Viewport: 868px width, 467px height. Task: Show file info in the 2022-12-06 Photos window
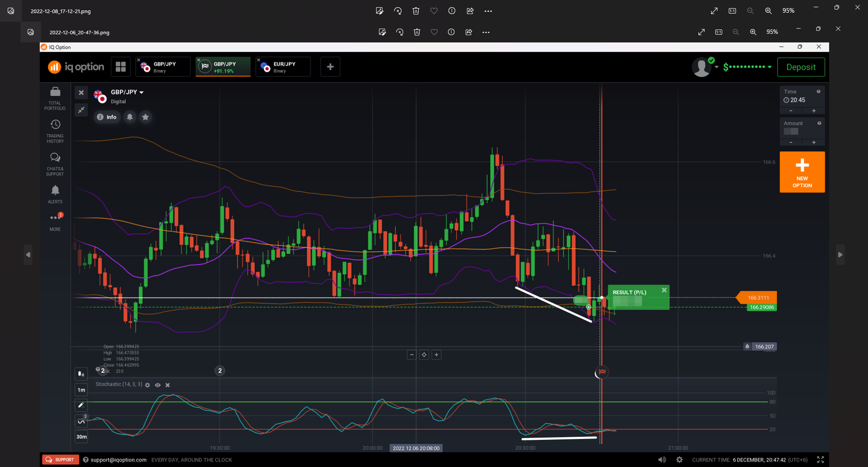[x=451, y=32]
